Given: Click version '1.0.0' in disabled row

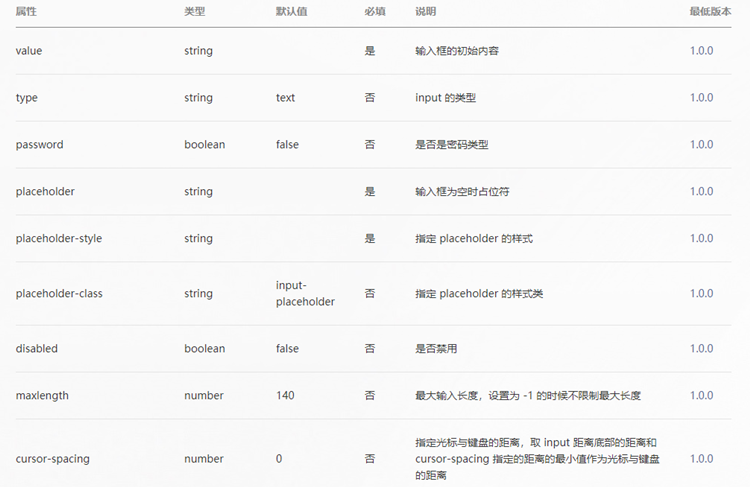Looking at the screenshot, I should pos(701,348).
